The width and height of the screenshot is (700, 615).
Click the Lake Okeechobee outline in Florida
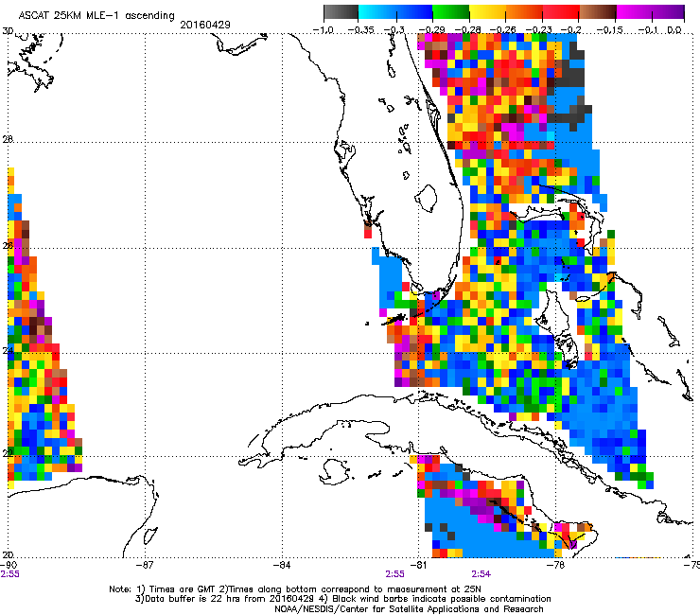[x=427, y=198]
